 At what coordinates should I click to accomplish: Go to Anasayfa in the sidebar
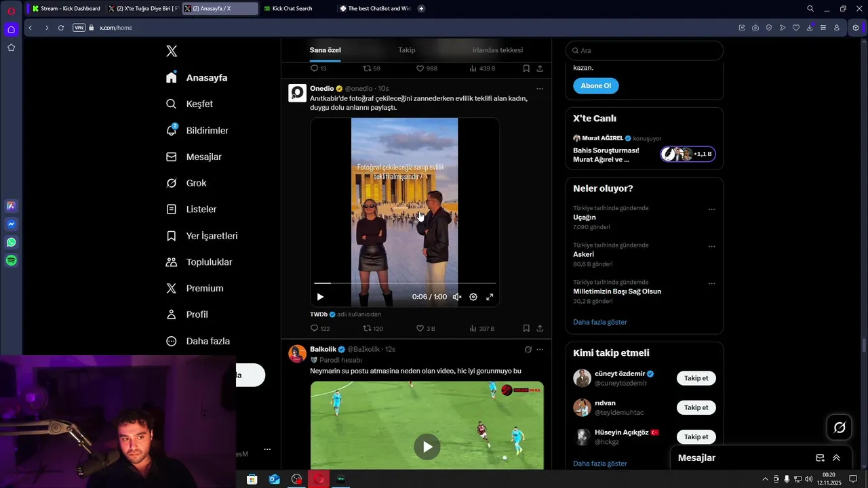[x=197, y=77]
